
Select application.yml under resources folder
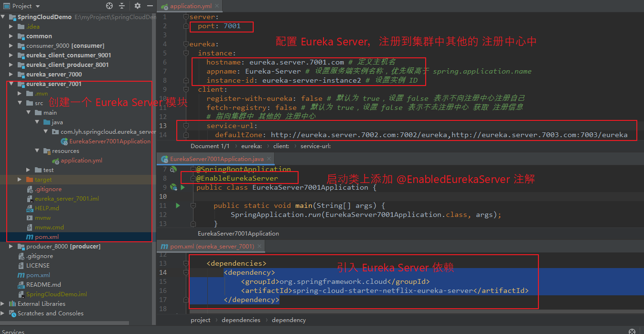[81, 160]
